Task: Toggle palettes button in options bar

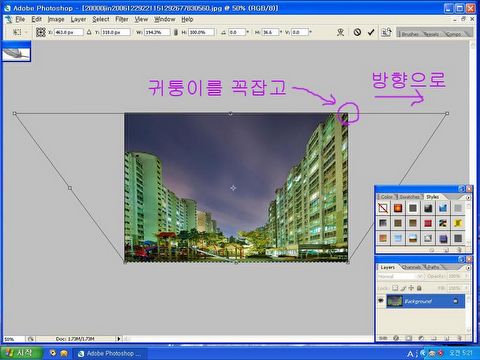Action: tap(386, 32)
